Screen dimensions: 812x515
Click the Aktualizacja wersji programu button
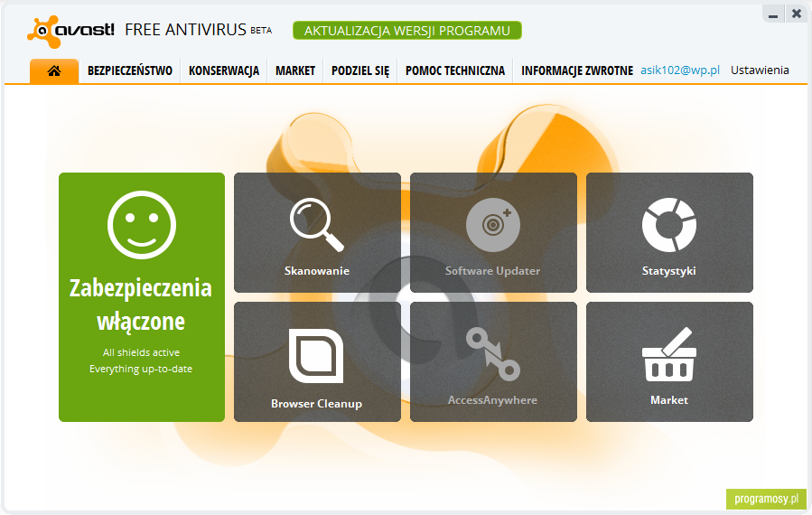[x=407, y=31]
